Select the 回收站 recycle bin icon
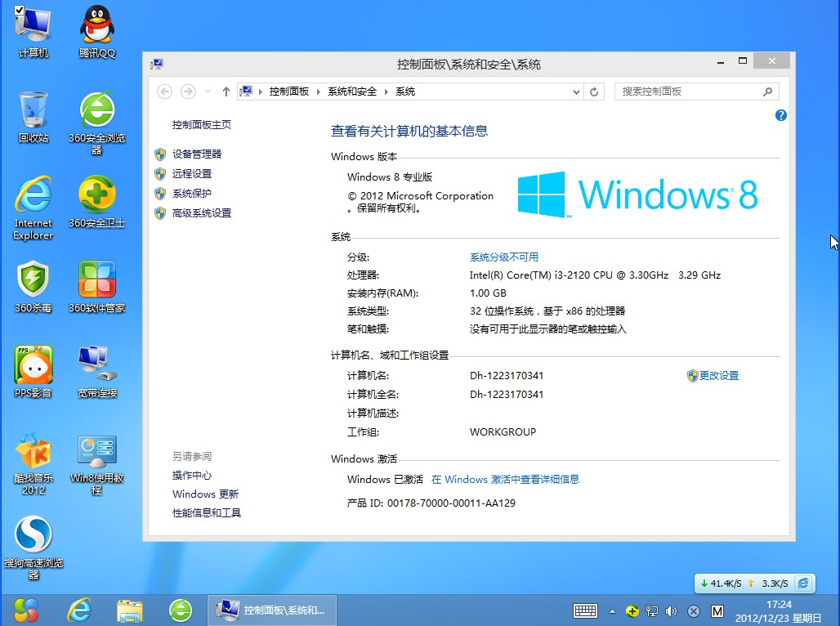Screen dimensions: 840x626 click(x=34, y=118)
